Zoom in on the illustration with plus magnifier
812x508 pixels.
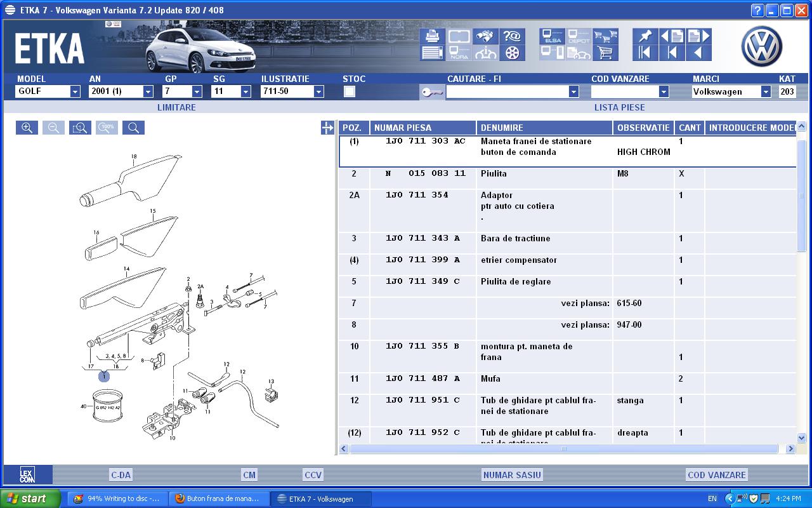tap(27, 128)
